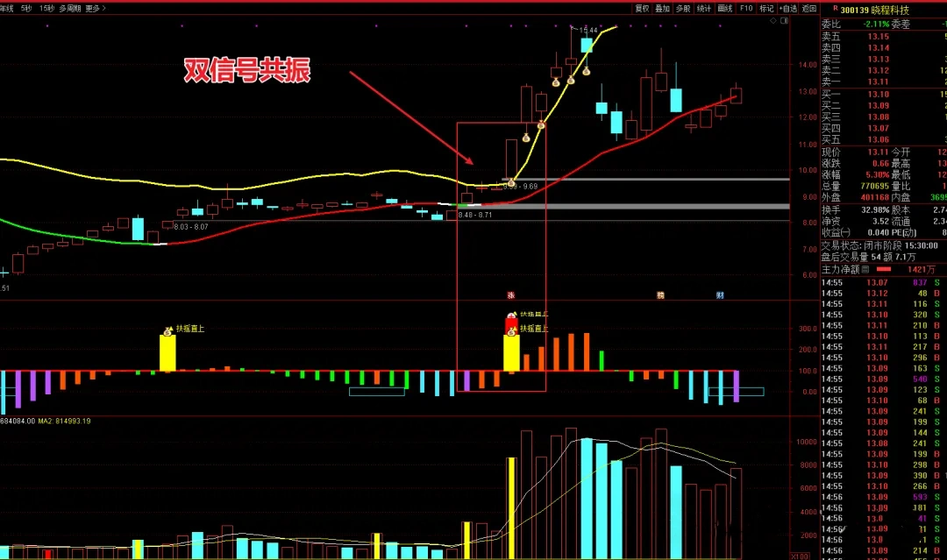Select 卖三 ask price 13.13

878,59
